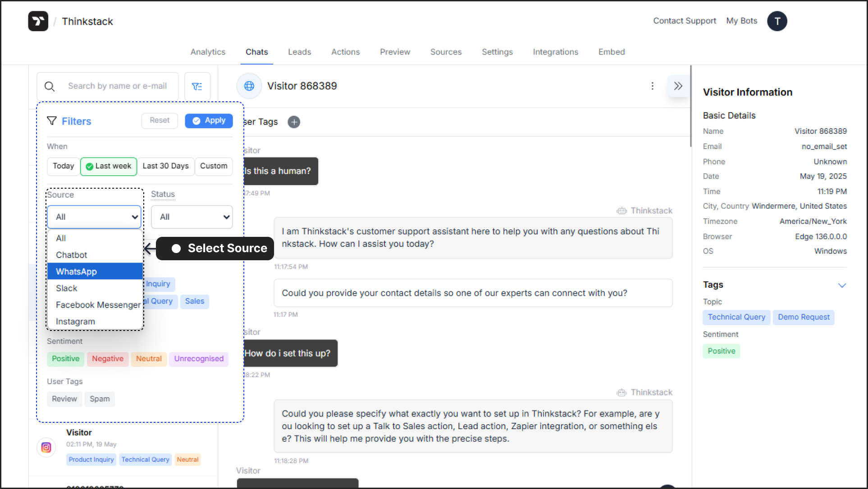Click the Sales tag chip
868x489 pixels.
(195, 301)
